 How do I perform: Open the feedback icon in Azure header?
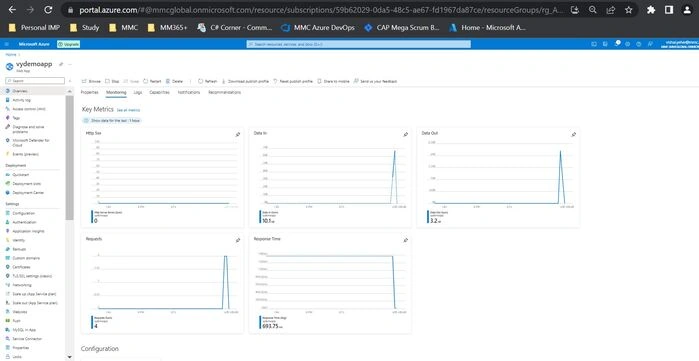[x=650, y=44]
